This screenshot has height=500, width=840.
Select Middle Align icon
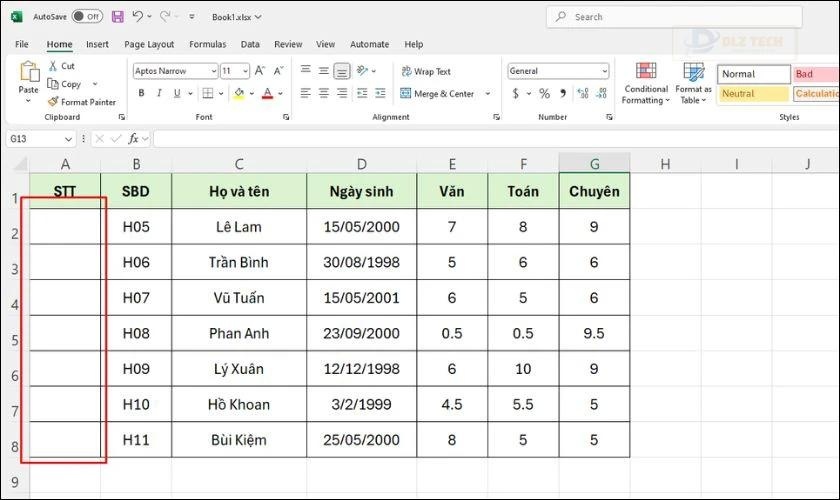coord(324,70)
